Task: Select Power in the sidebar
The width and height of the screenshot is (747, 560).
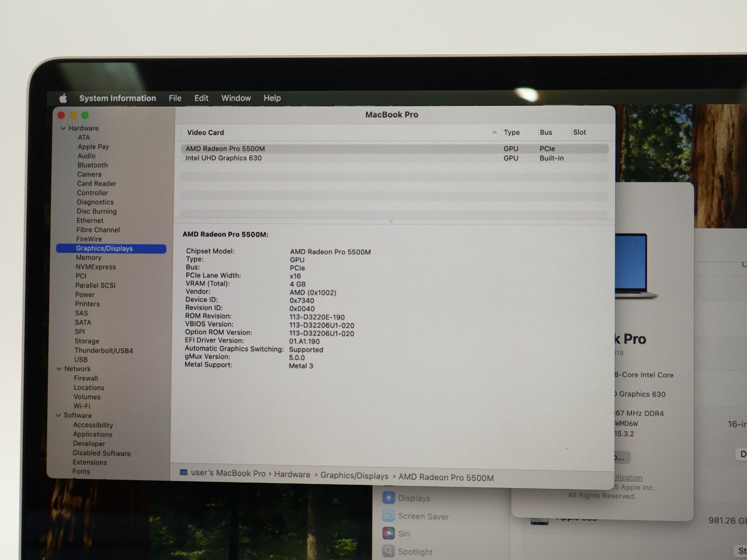Action: tap(85, 295)
